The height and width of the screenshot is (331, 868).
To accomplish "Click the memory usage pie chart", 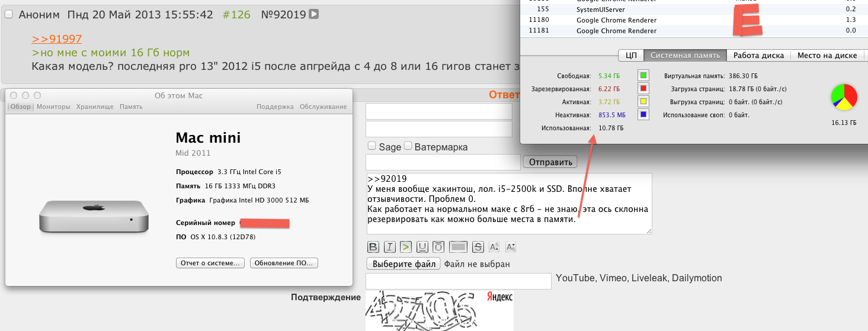I will (844, 97).
